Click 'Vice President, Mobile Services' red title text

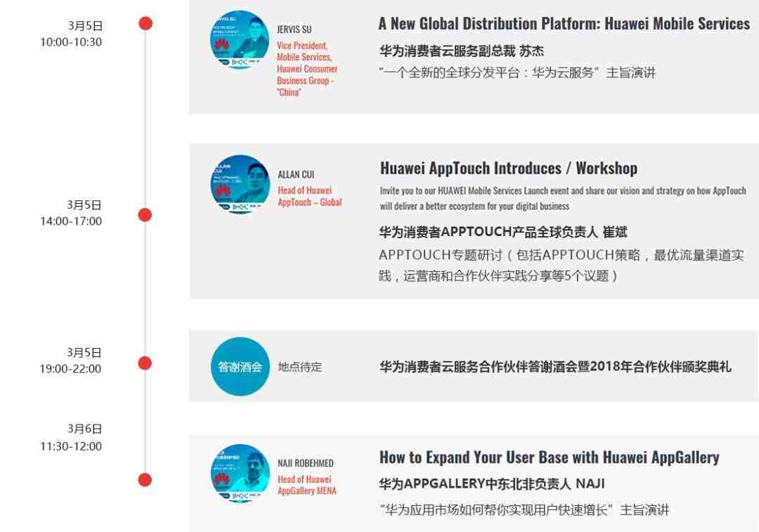tap(307, 69)
